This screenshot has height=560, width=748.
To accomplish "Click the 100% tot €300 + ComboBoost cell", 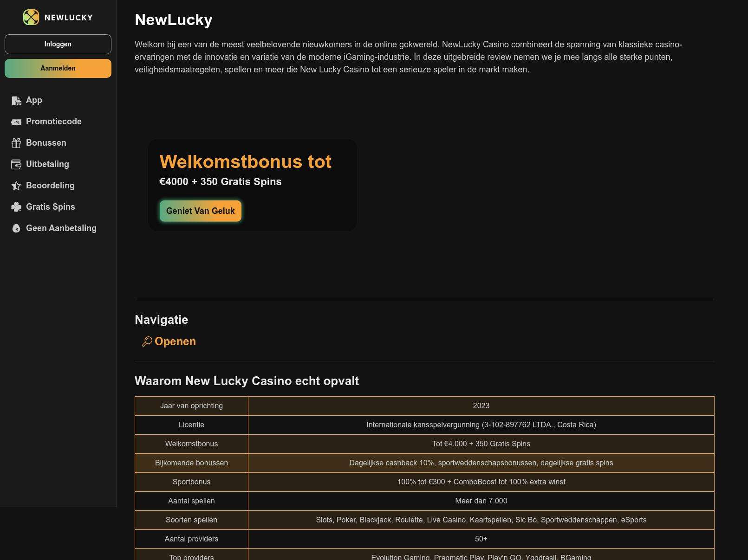I will [x=481, y=482].
